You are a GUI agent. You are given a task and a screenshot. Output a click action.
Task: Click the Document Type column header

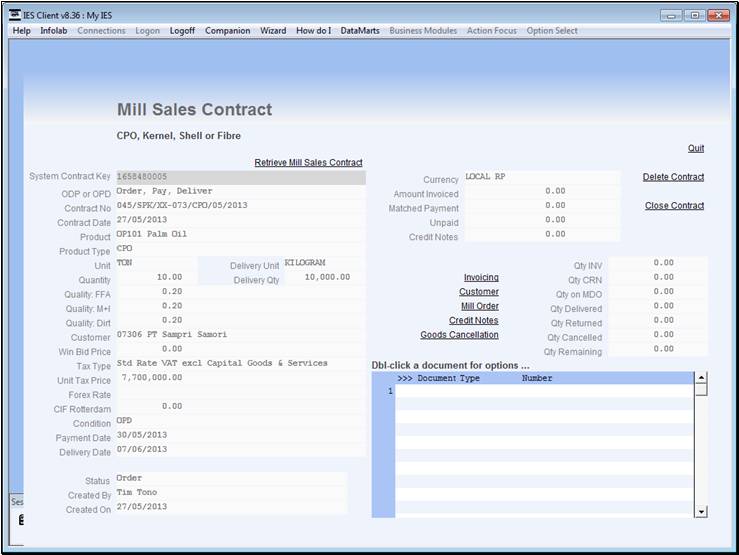click(x=448, y=378)
